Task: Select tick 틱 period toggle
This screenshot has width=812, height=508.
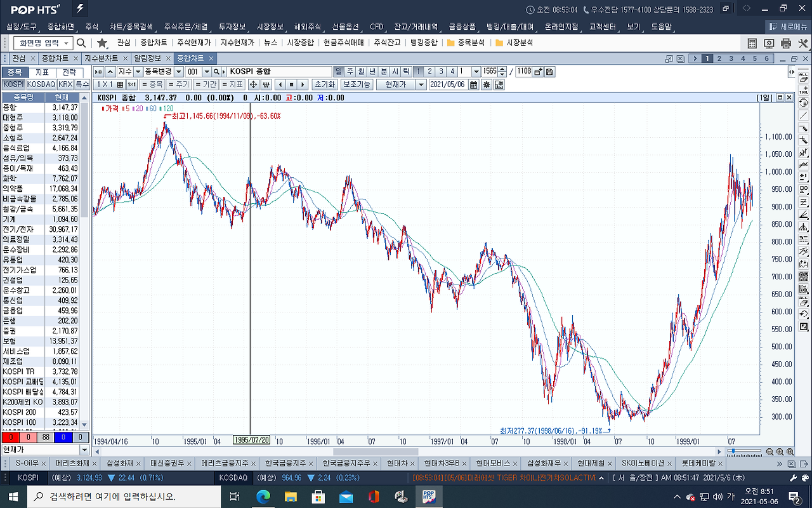Action: tap(407, 72)
